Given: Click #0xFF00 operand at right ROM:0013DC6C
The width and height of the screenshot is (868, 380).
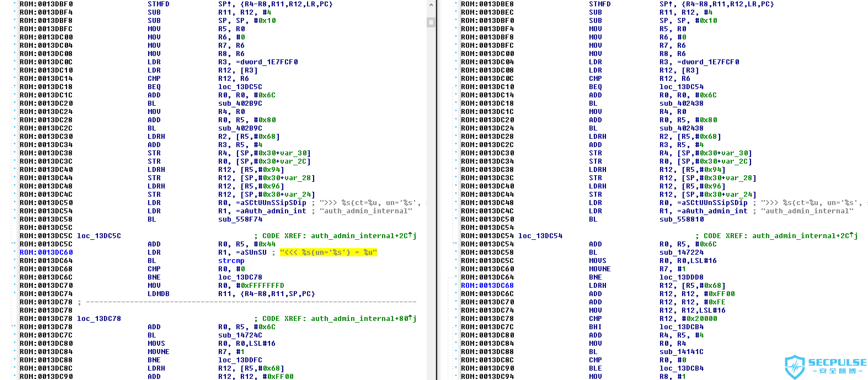Looking at the screenshot, I should pos(719,294).
